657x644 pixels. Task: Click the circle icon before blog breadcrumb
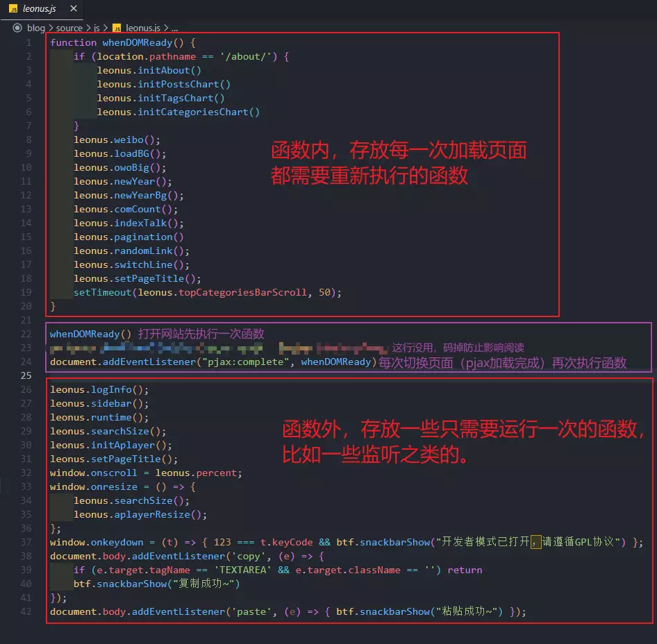(x=17, y=28)
